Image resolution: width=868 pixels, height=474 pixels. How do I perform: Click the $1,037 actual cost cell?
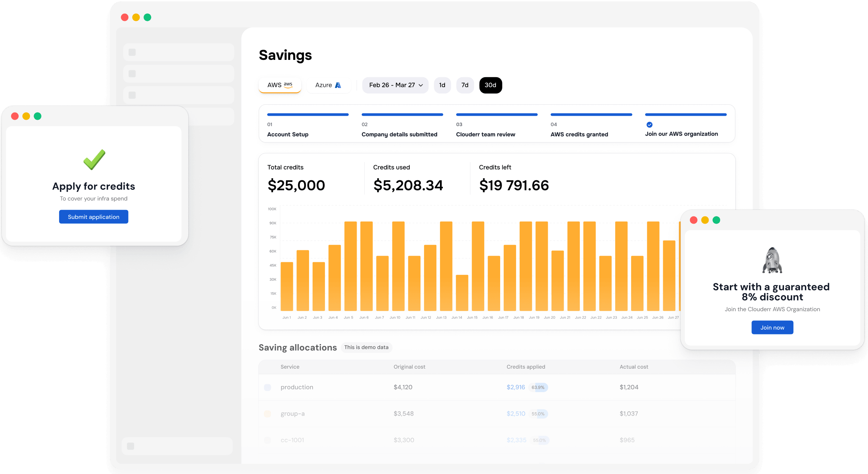(x=629, y=414)
